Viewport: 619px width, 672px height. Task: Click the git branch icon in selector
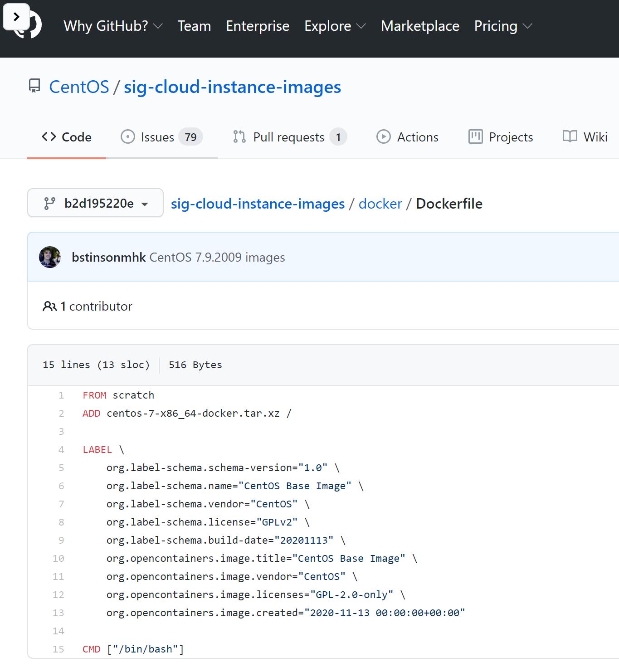(x=49, y=204)
